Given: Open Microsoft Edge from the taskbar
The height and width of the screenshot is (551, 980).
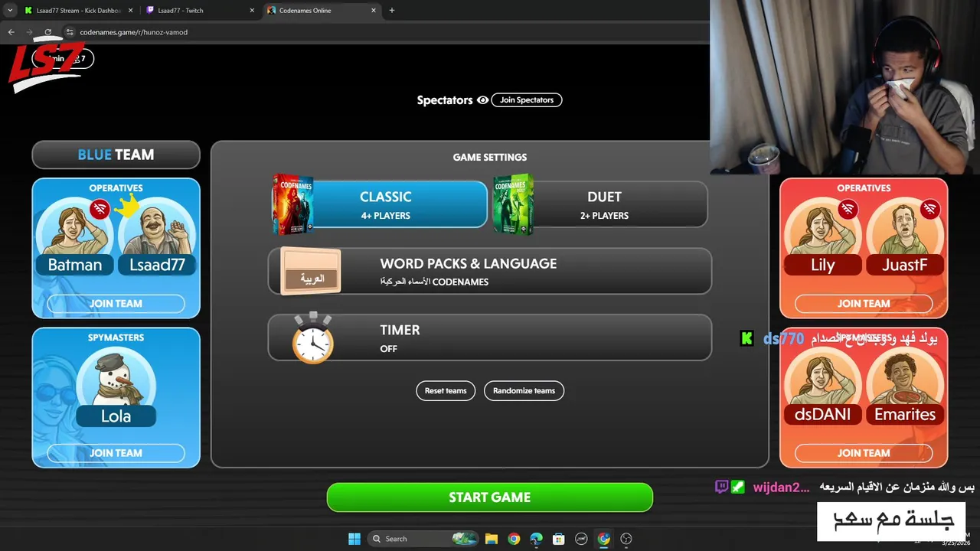Looking at the screenshot, I should [536, 539].
